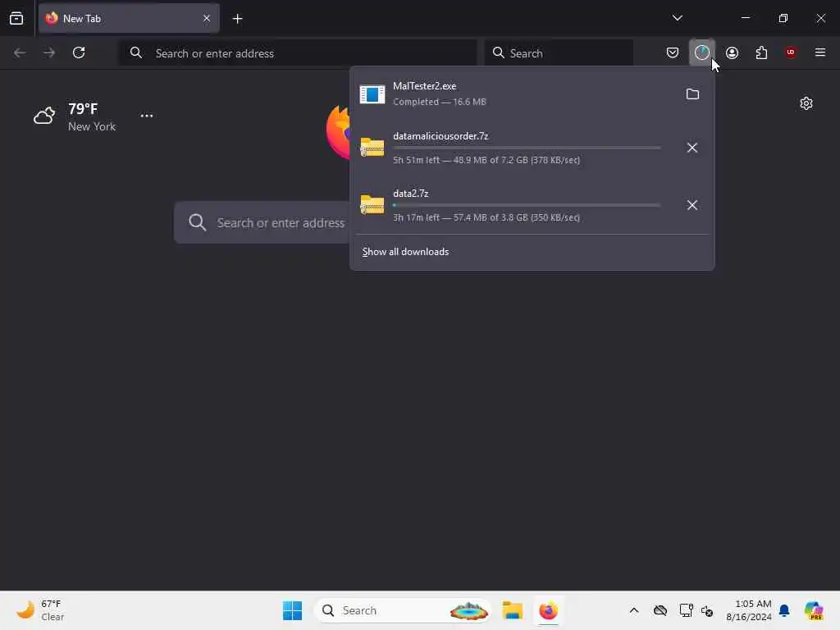
Task: Click the data2.7z archive icon
Action: pyautogui.click(x=372, y=205)
